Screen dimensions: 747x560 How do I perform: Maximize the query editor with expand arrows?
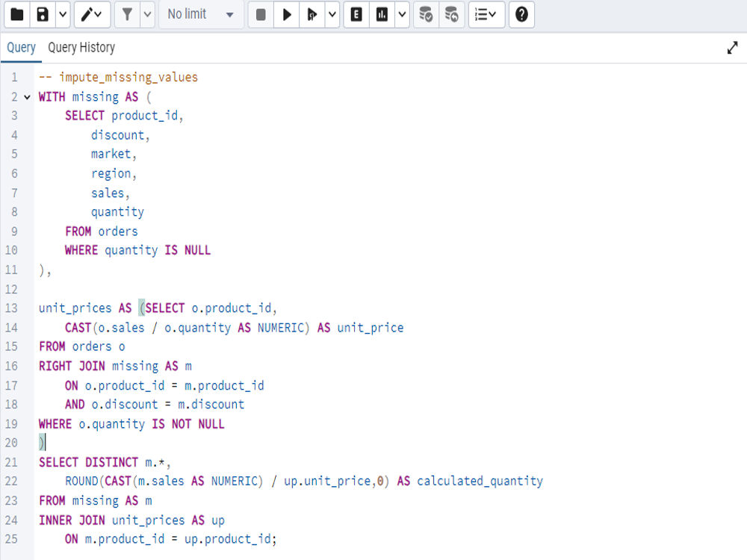pos(733,48)
